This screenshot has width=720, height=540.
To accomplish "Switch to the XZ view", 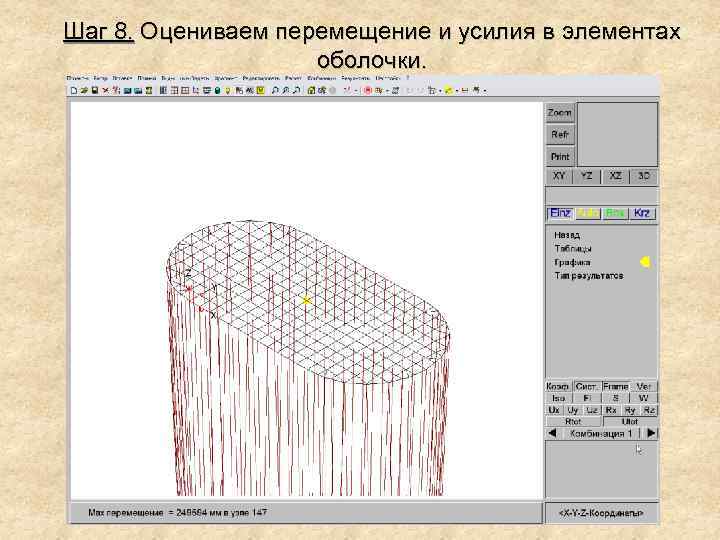I will pyautogui.click(x=615, y=176).
